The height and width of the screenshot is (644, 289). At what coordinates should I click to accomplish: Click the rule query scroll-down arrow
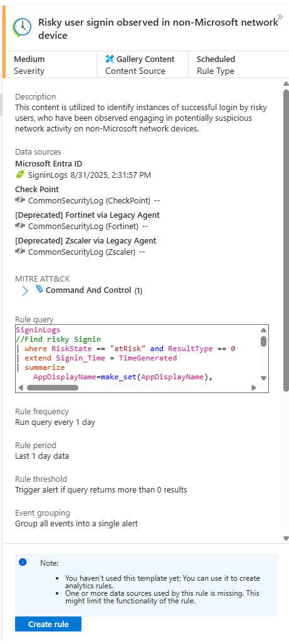click(x=263, y=378)
